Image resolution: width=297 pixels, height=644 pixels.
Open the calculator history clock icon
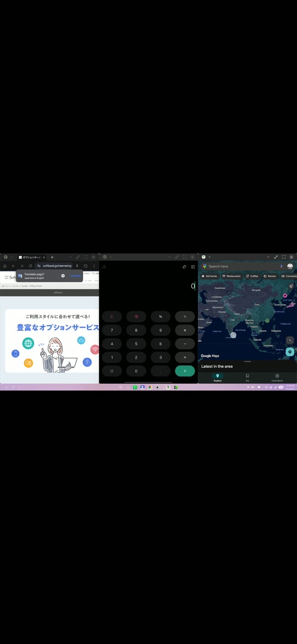pos(104,267)
